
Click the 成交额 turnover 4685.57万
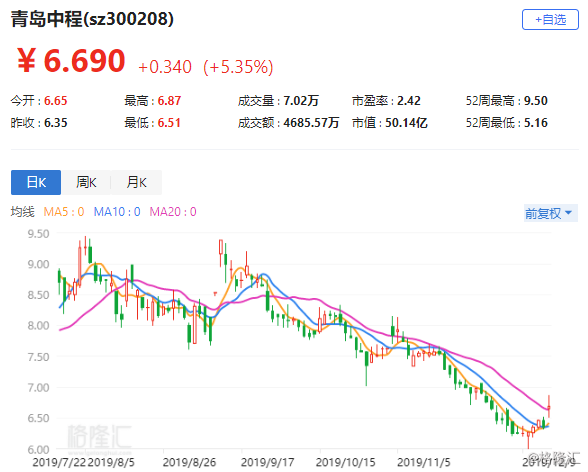tap(311, 123)
